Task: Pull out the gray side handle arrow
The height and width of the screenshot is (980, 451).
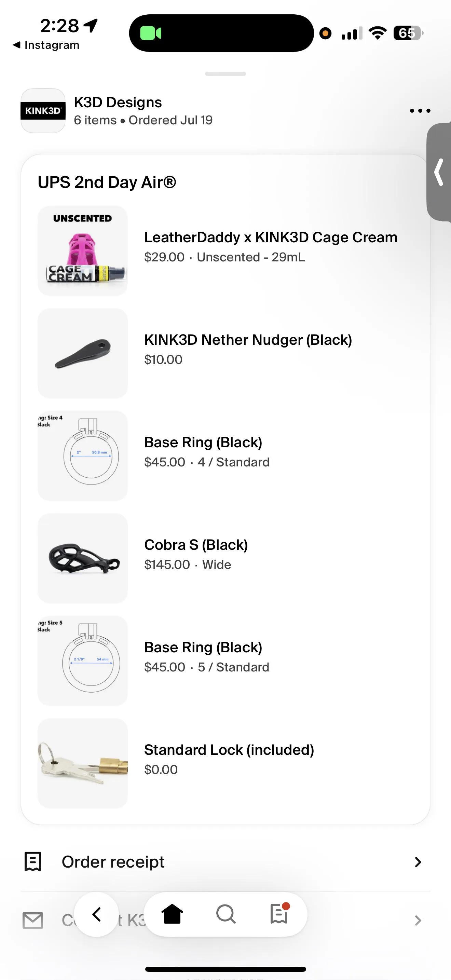Action: pyautogui.click(x=439, y=172)
